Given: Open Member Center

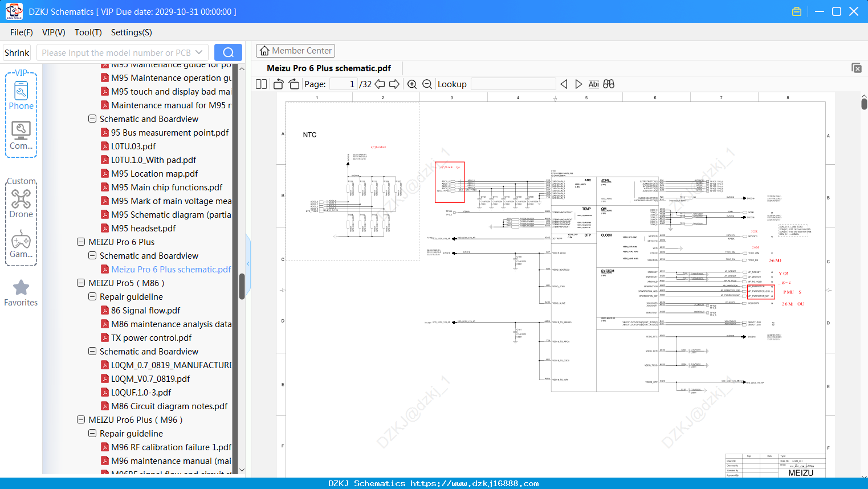Looking at the screenshot, I should tap(295, 51).
